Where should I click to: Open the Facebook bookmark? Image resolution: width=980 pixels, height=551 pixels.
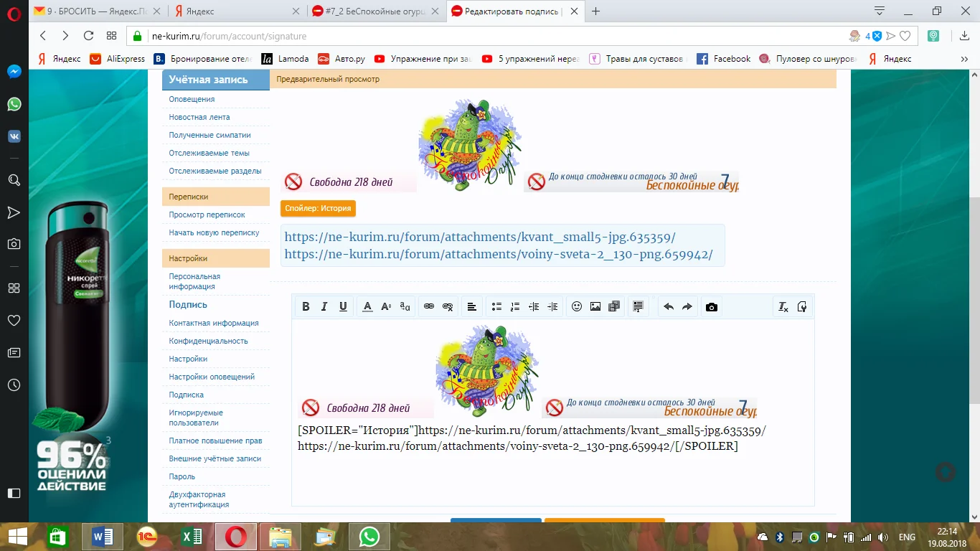[724, 59]
